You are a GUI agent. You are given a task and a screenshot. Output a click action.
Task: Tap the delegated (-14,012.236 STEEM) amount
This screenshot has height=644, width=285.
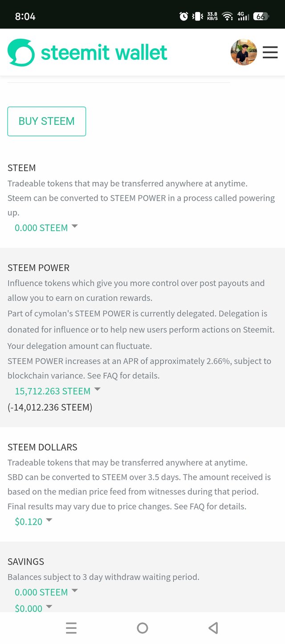(50, 407)
